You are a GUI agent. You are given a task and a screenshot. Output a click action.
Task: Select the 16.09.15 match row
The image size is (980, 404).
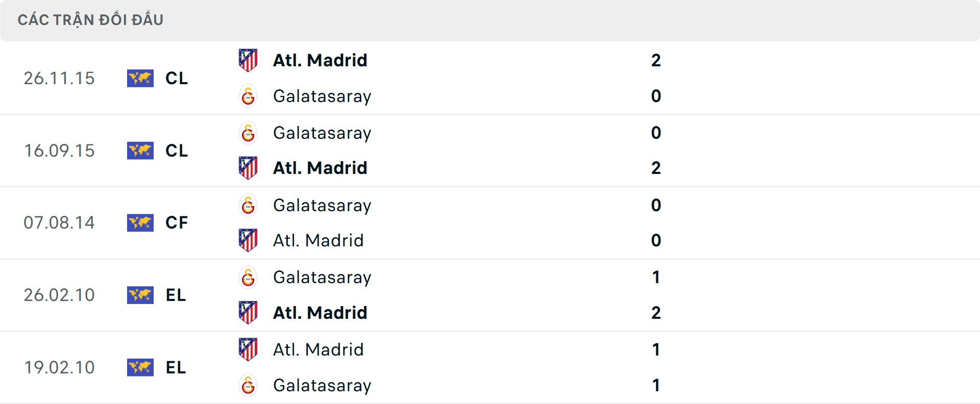(x=490, y=150)
